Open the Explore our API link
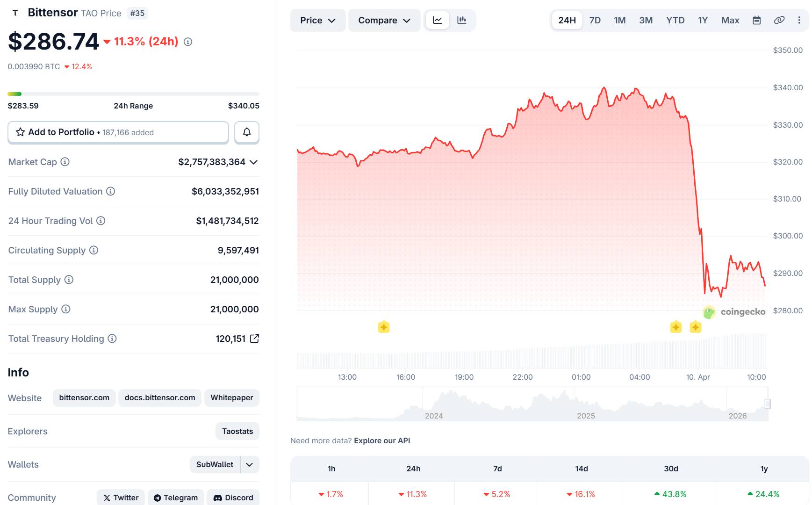This screenshot has width=812, height=505. [381, 440]
